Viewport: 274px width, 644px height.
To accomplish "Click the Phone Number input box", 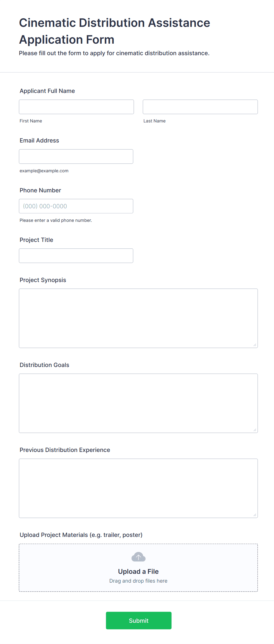I will click(x=76, y=206).
